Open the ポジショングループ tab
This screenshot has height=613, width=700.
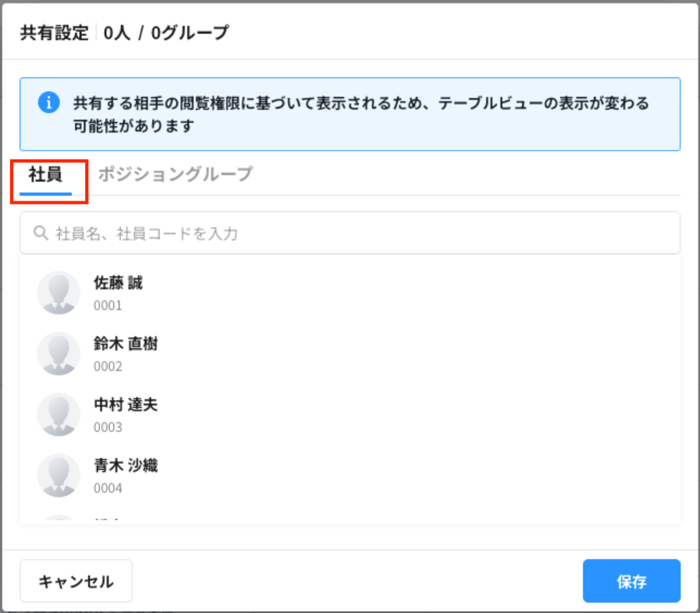tap(174, 174)
